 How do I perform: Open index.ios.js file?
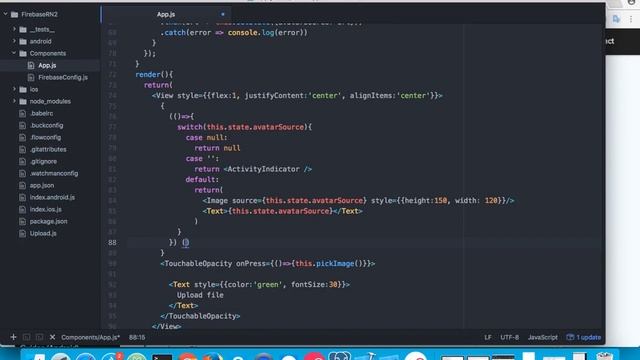click(x=45, y=209)
